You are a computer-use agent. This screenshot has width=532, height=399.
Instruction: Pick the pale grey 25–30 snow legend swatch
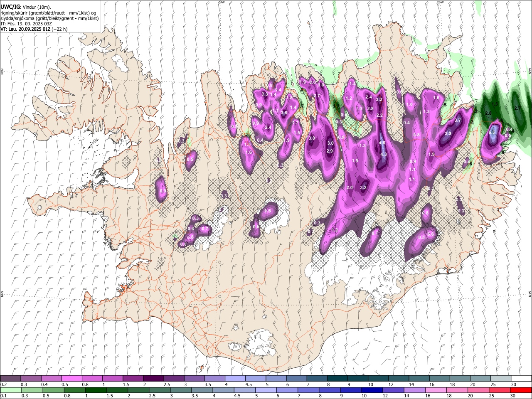[x=501, y=379]
